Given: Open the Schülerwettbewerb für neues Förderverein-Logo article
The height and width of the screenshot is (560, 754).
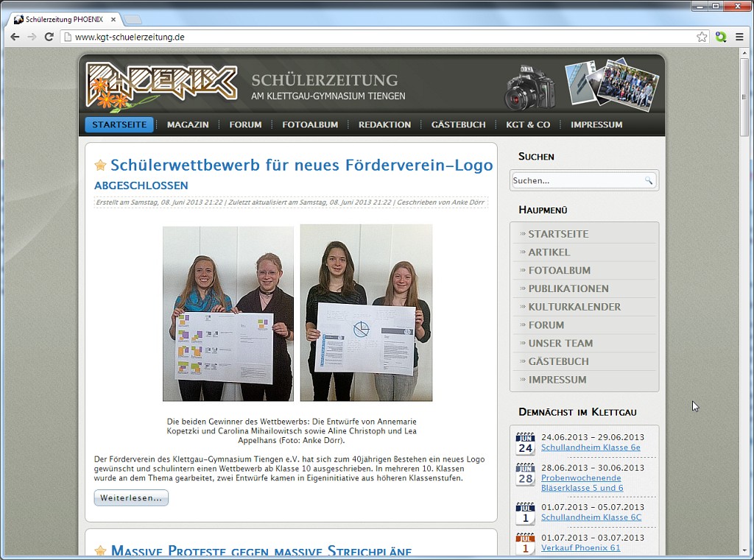Looking at the screenshot, I should pos(301,165).
